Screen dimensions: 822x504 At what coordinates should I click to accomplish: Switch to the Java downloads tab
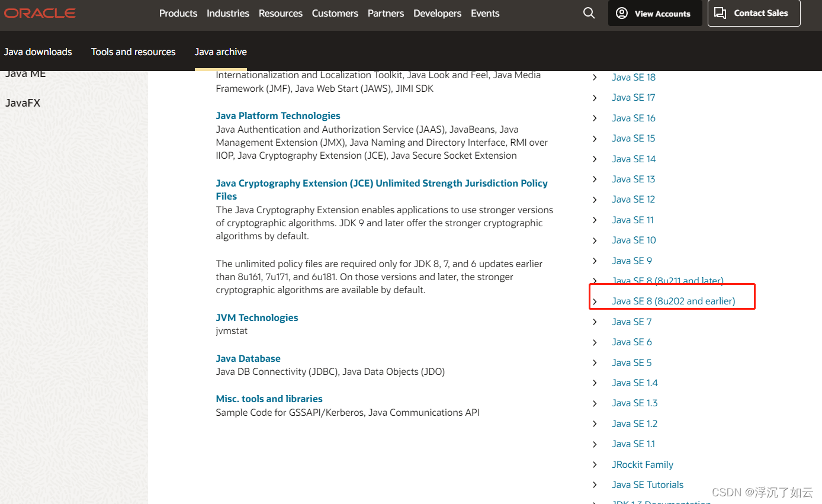(x=38, y=52)
